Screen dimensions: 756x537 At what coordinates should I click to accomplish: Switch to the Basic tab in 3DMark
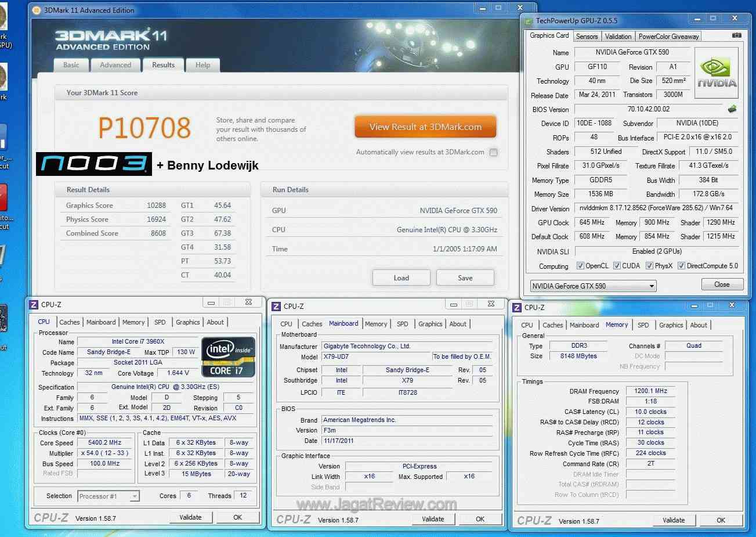(71, 65)
